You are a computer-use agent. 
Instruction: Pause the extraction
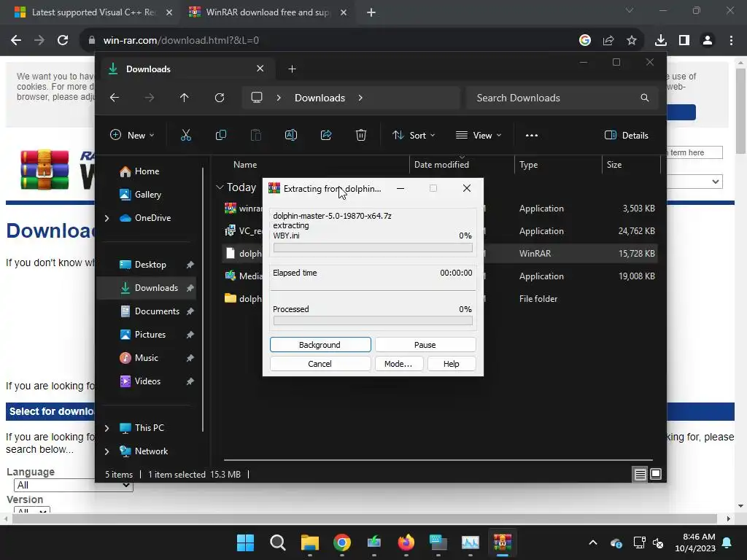pos(425,345)
